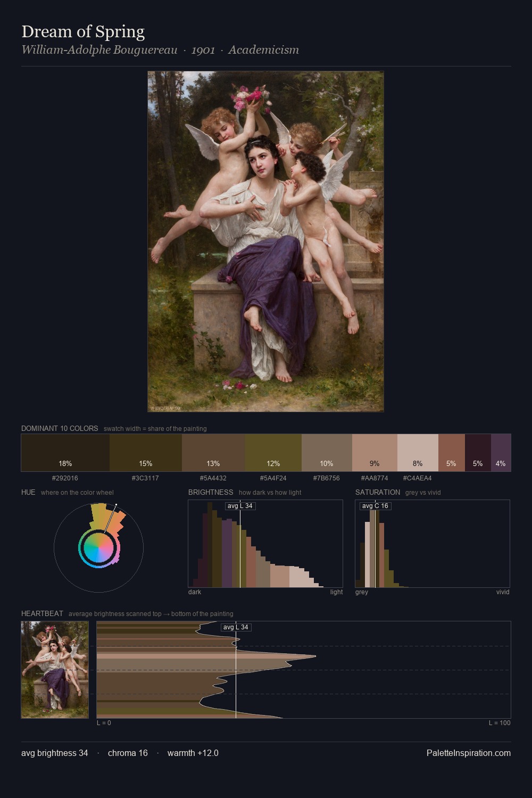This screenshot has width=532, height=798.
Task: Select the 5% terracotta swatch
Action: click(x=452, y=453)
